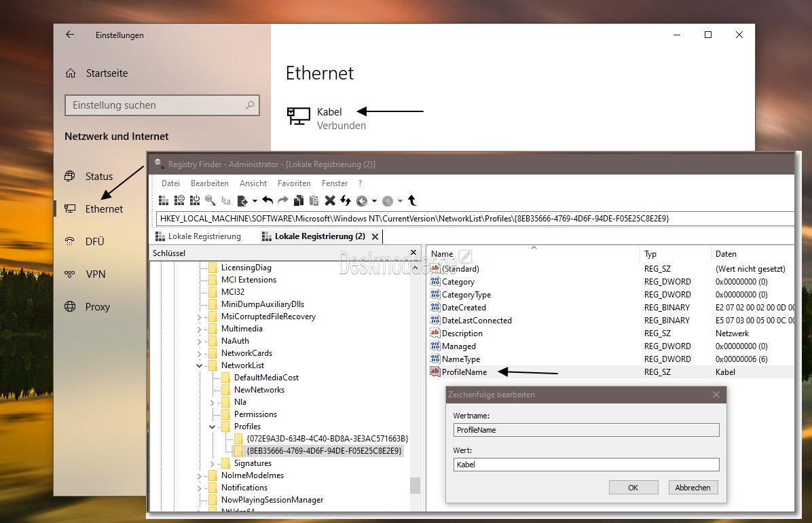Screen dimensions: 812x523
Task: Click the network registry connect icon
Action: pyautogui.click(x=179, y=200)
